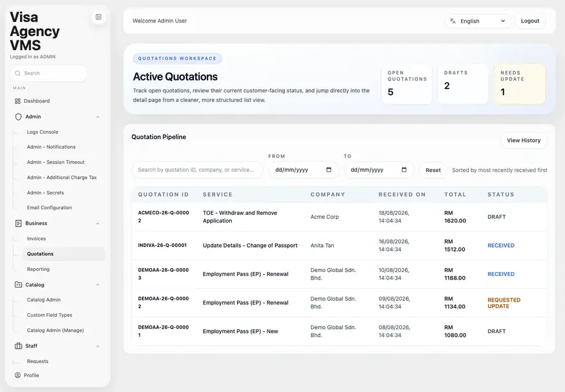Screen dimensions: 565x392
Task: Click the Admin shield icon
Action: pyautogui.click(x=19, y=117)
